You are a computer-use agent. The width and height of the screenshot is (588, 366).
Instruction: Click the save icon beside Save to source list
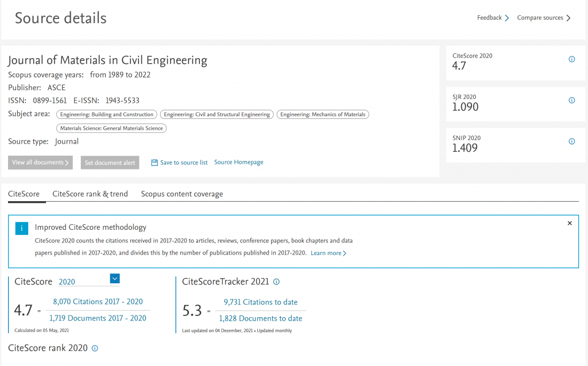click(x=154, y=163)
